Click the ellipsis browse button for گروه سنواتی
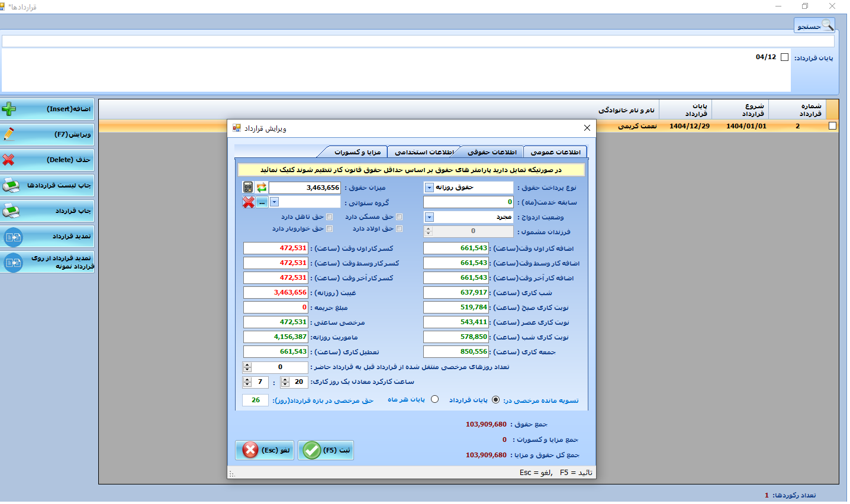 click(262, 202)
